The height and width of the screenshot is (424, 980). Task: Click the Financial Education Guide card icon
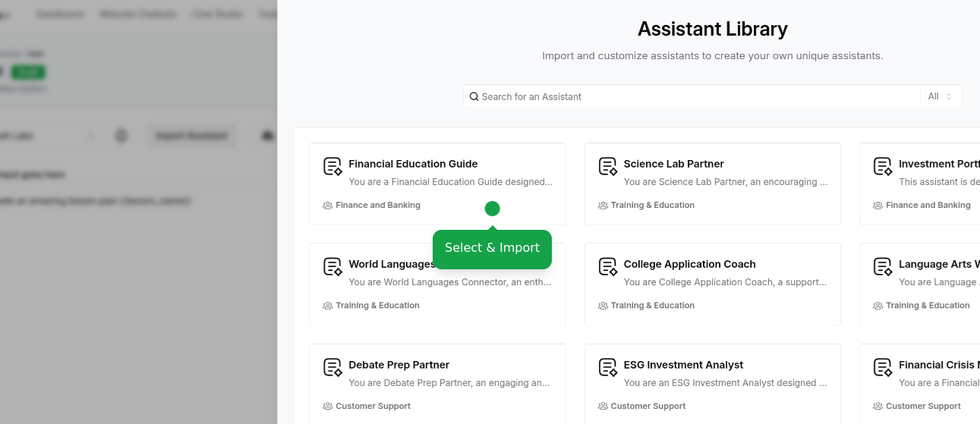tap(332, 166)
